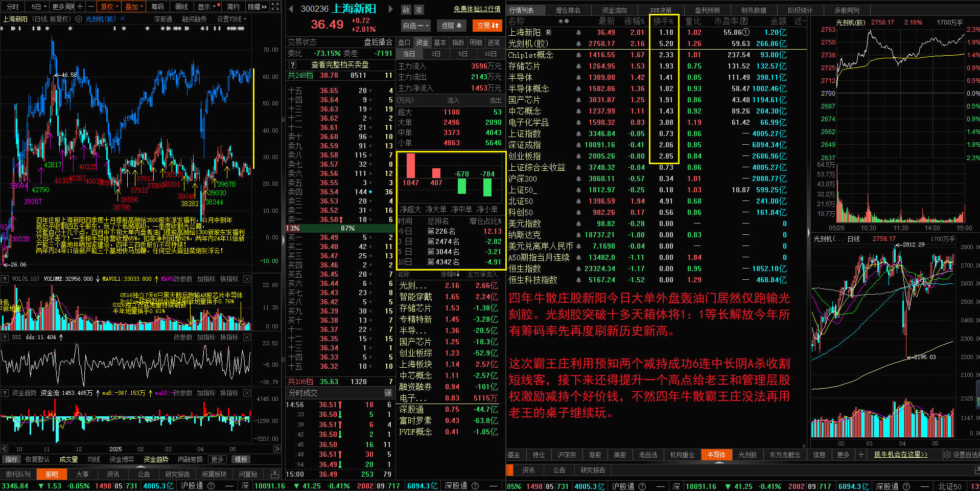Open 设置自选 gear at bottom right
Screen dimensions: 980x491
947,455
